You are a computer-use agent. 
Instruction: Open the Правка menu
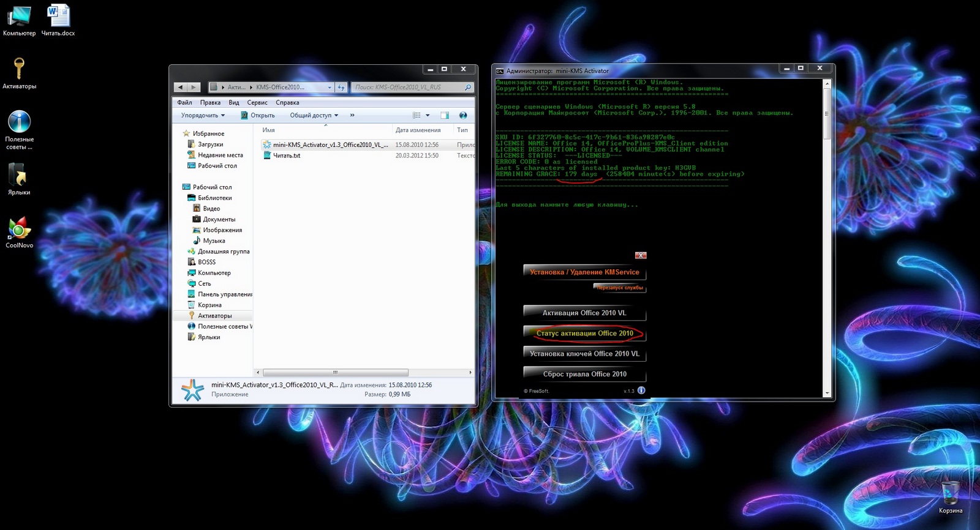210,103
